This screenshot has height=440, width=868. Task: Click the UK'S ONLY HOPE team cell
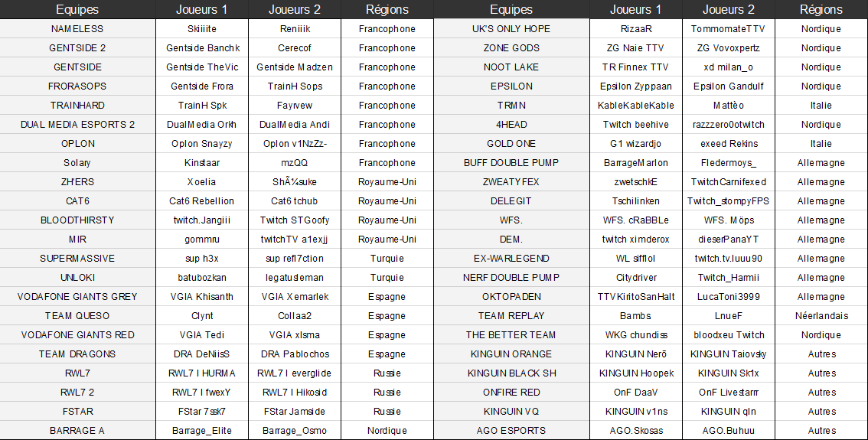pos(511,29)
